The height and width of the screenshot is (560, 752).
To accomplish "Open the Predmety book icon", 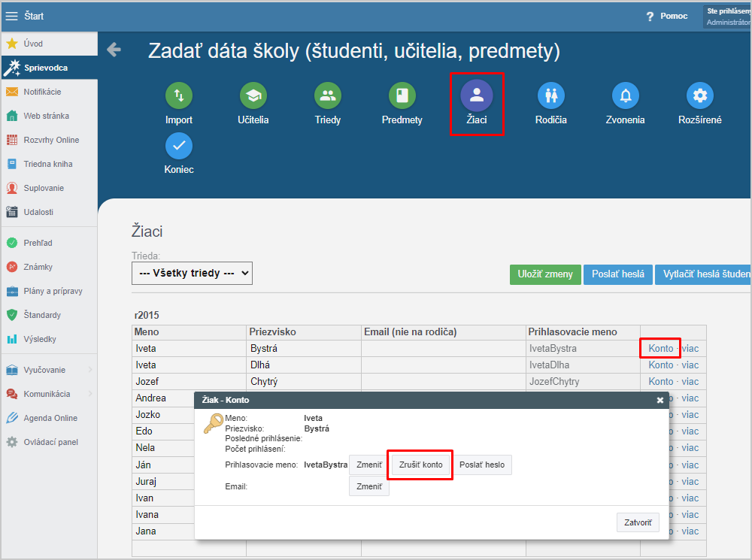I will pos(402,95).
